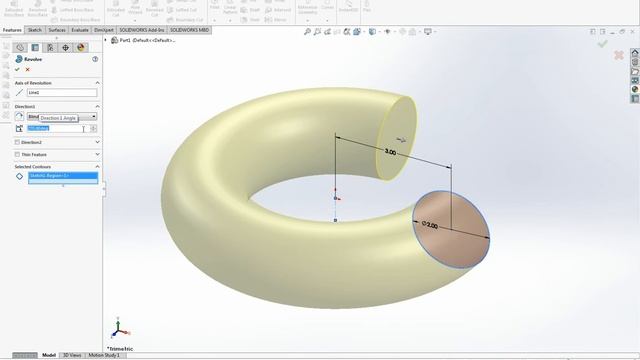Open the DimXpertManager crosshair tab
Viewport: 640px width, 360px height.
pos(65,48)
